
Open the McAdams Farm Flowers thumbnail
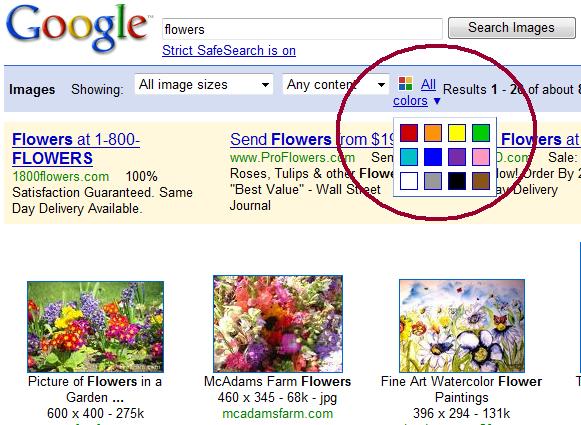278,324
